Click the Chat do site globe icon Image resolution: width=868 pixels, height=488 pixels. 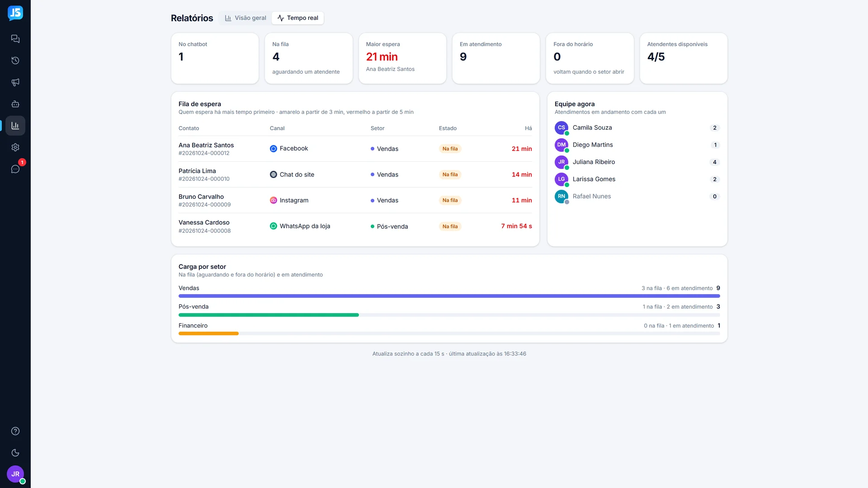click(x=274, y=174)
